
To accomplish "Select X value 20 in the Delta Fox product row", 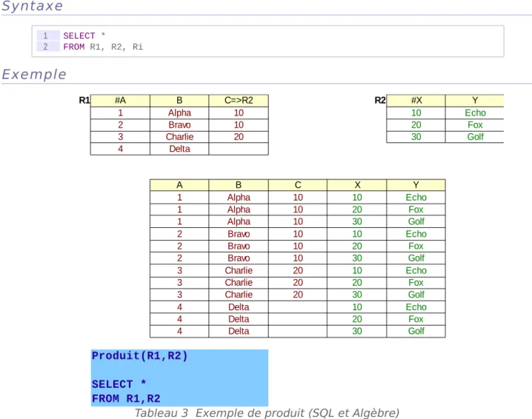I will (357, 318).
